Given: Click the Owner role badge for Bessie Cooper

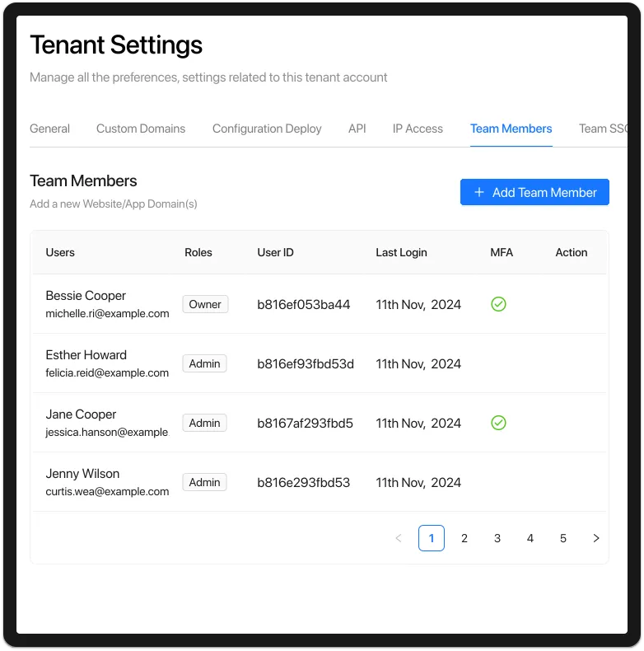Looking at the screenshot, I should point(205,304).
